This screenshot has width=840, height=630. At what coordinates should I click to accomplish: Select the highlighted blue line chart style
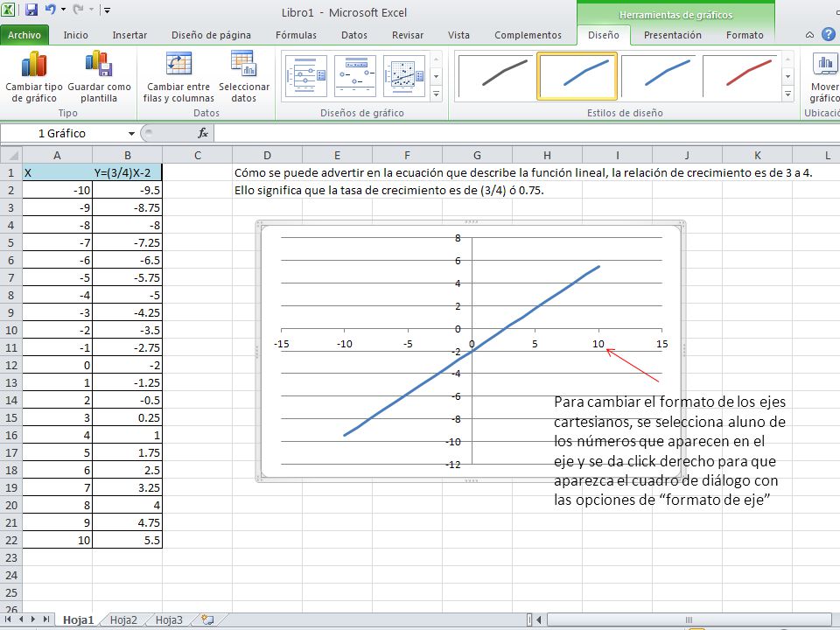(x=577, y=76)
